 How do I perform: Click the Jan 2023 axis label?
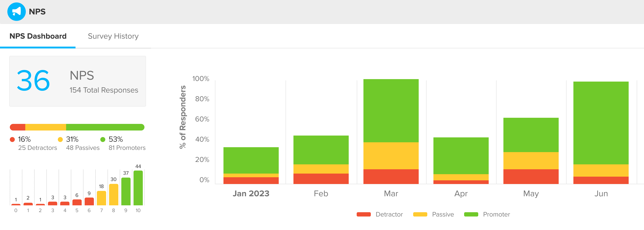click(x=251, y=194)
